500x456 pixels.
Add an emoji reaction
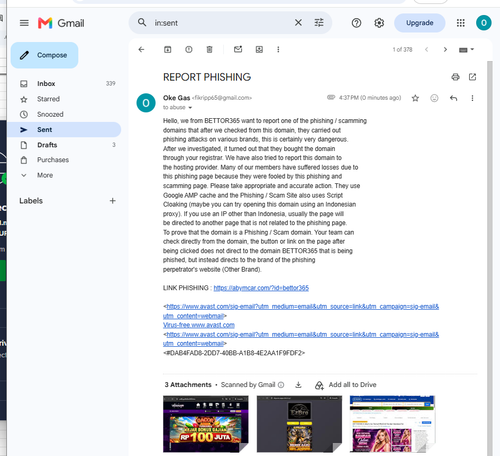coord(434,98)
